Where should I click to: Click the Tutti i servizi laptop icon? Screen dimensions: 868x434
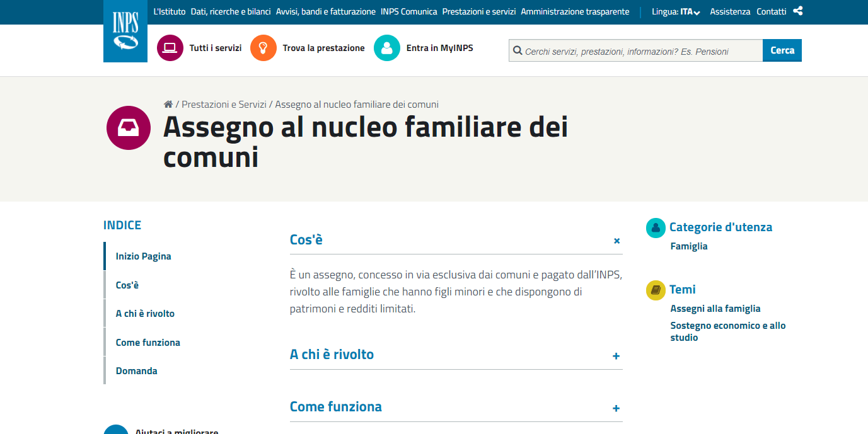pos(170,48)
